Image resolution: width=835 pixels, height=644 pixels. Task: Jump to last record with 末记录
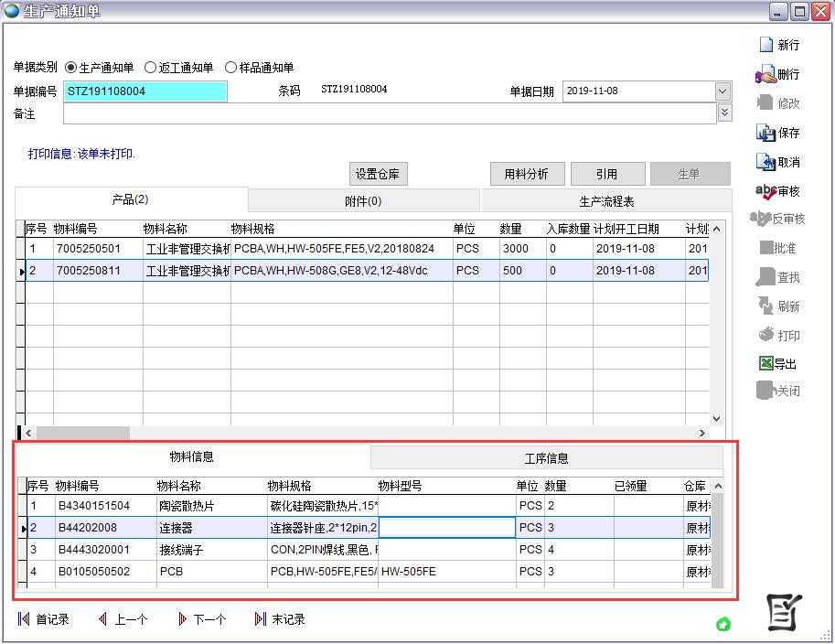261,619
